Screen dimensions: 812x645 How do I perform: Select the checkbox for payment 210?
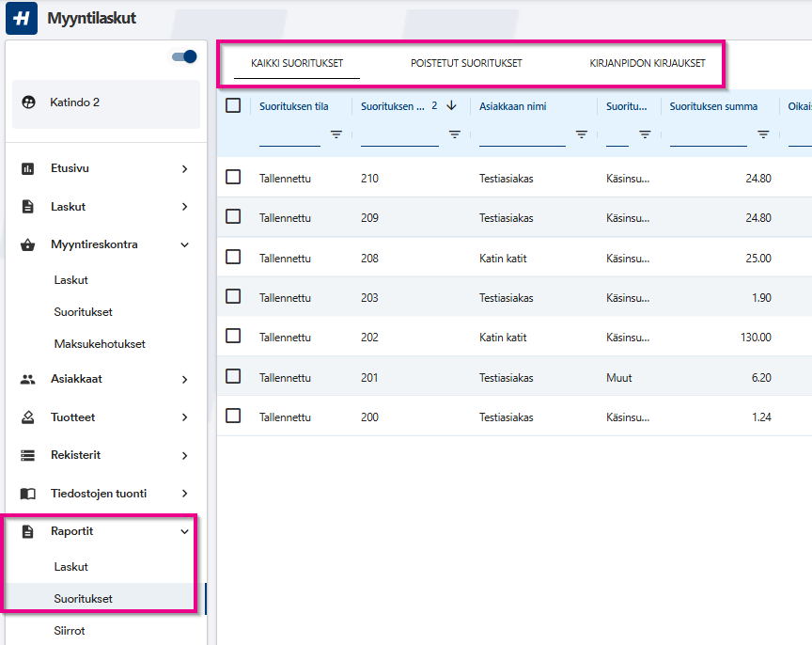coord(233,177)
